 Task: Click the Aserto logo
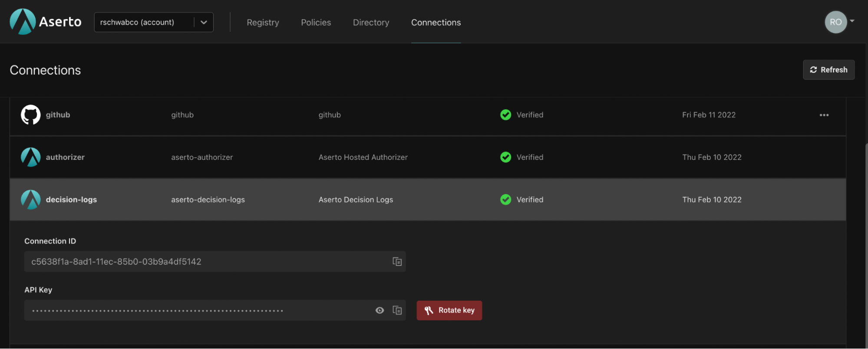click(46, 22)
